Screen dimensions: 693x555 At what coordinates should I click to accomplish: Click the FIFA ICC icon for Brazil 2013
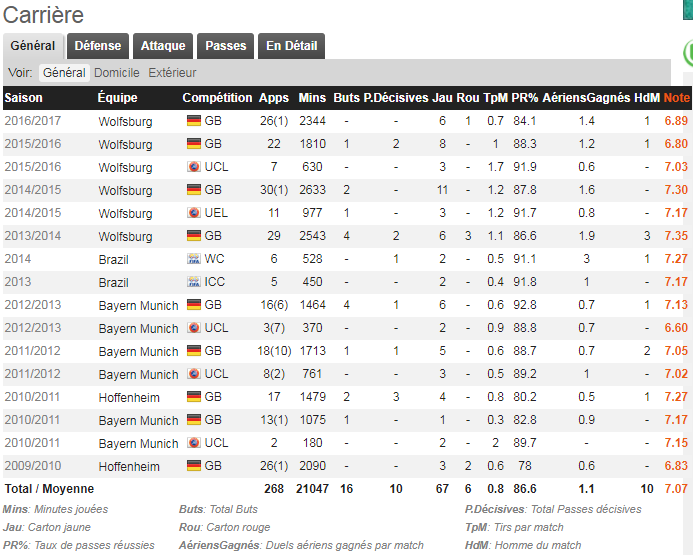tap(194, 281)
